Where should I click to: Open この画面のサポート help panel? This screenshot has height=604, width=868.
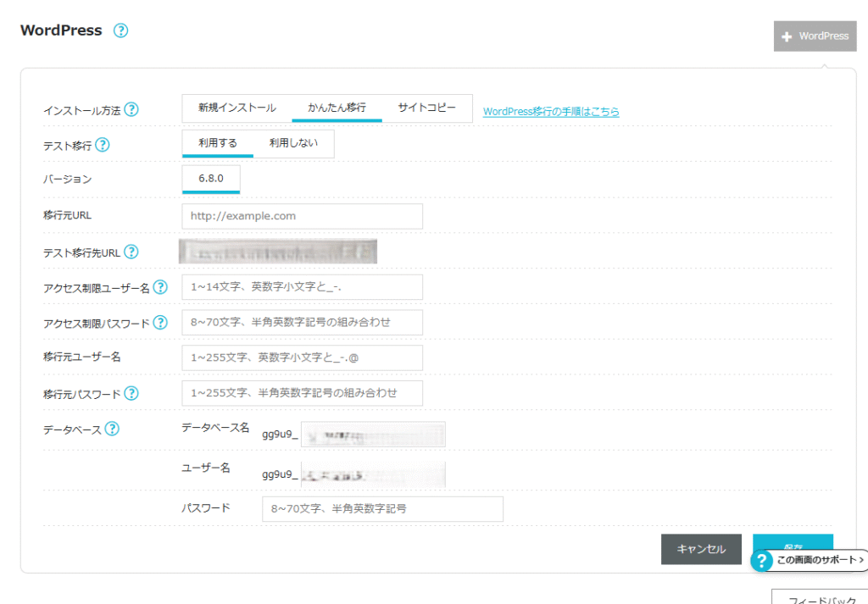pos(811,560)
